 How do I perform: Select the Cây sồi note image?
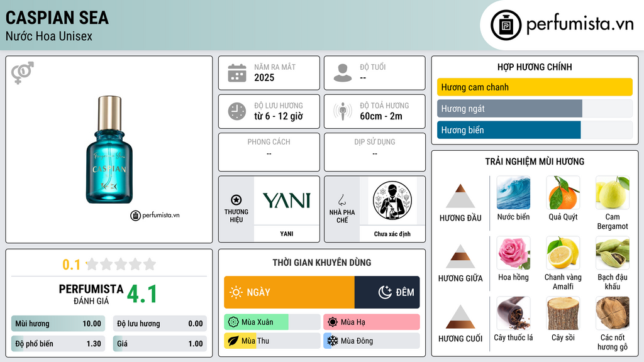coord(563,314)
